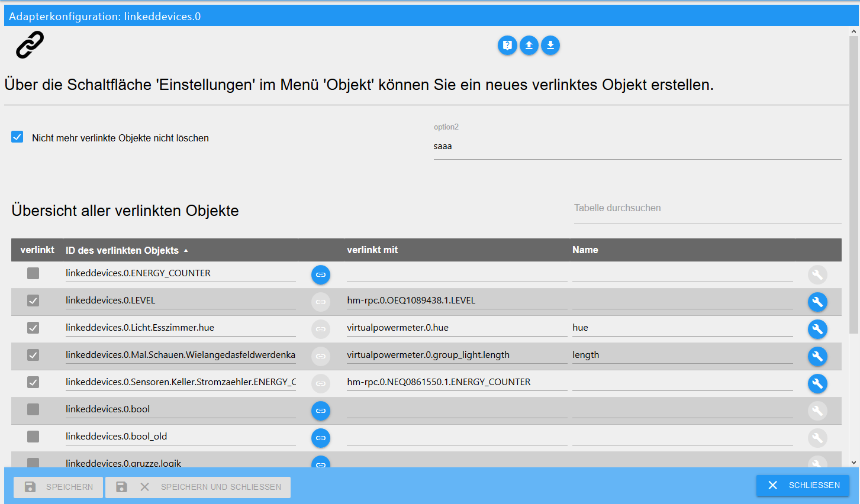Toggle verlinkt checkbox for linkeddevices.0.bool
860x504 pixels.
pyautogui.click(x=33, y=409)
